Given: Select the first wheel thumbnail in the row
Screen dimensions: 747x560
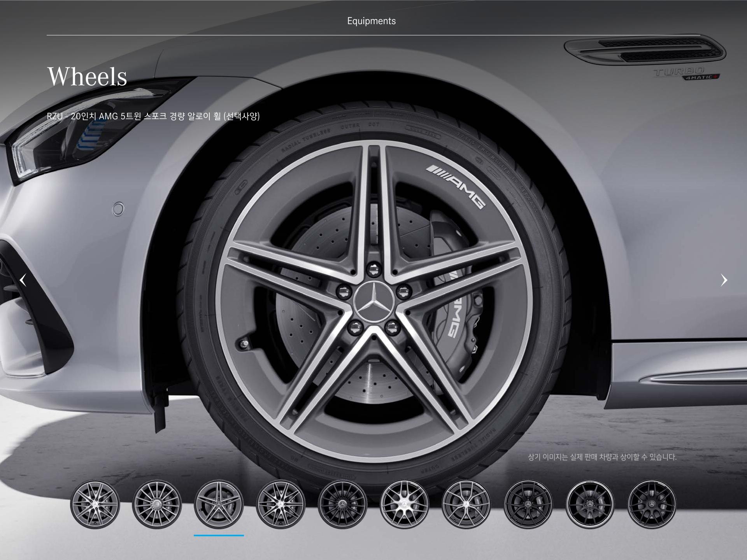Looking at the screenshot, I should coord(95,504).
